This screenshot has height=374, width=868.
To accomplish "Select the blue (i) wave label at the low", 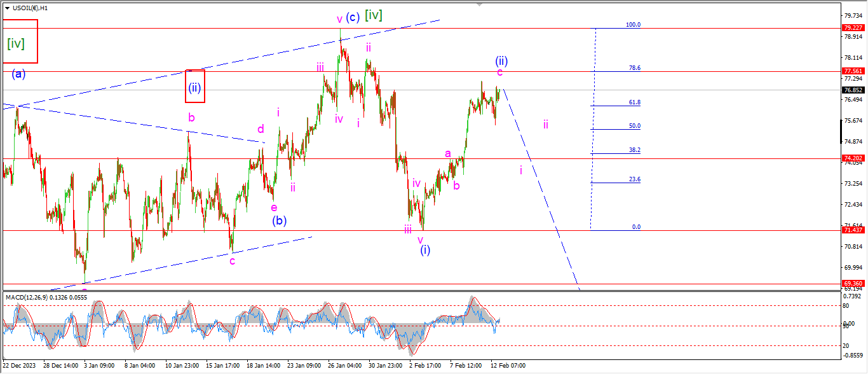I will 425,250.
